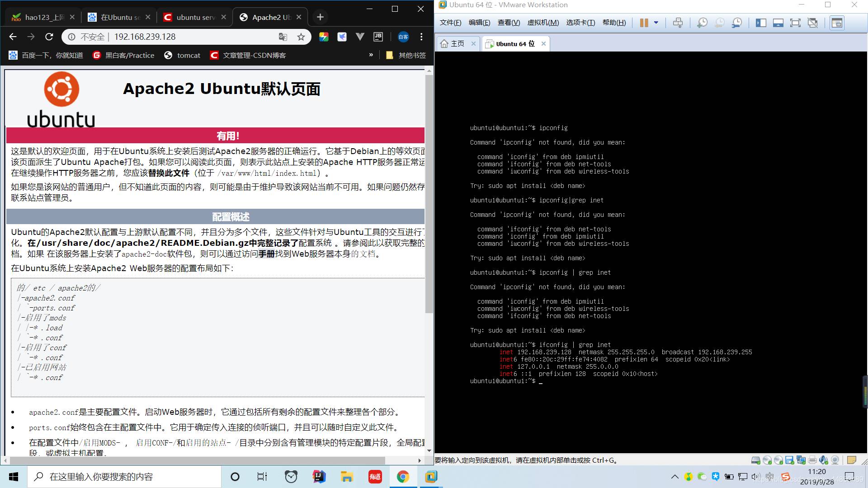Open the power options dropdown arrow beside pause
Viewport: 868px width, 488px height.
tap(656, 23)
